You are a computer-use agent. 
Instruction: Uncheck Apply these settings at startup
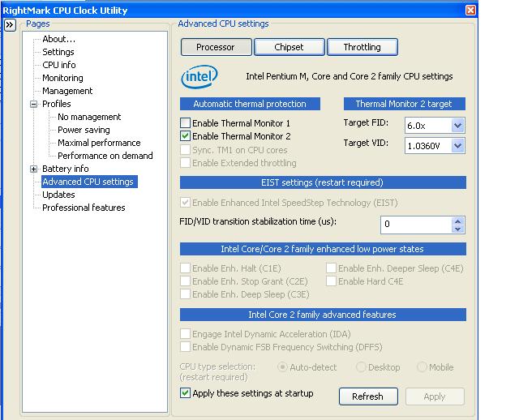tap(185, 393)
